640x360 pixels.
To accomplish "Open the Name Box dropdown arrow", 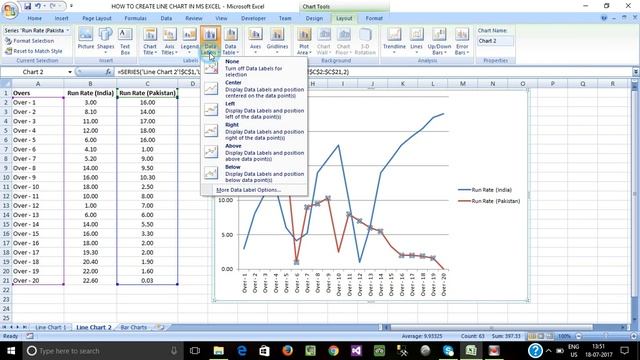I will (70, 72).
